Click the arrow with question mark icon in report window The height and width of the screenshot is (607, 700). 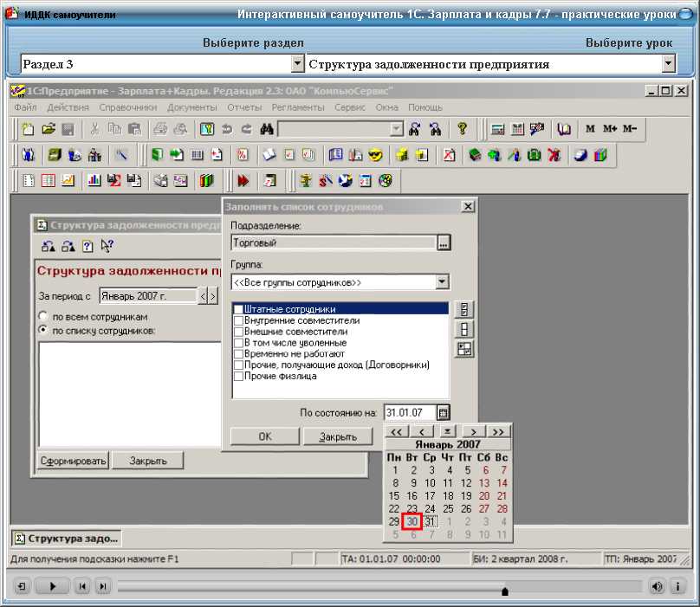pos(107,246)
